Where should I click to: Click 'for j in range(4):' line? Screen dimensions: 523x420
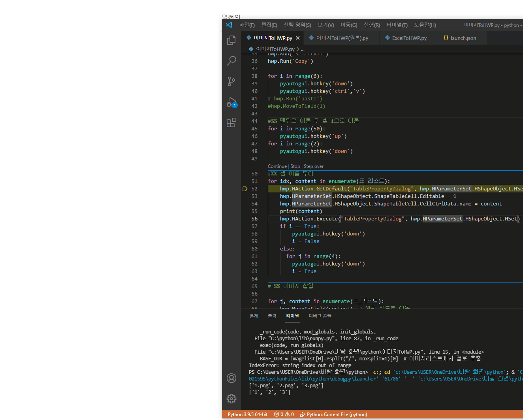(313, 256)
